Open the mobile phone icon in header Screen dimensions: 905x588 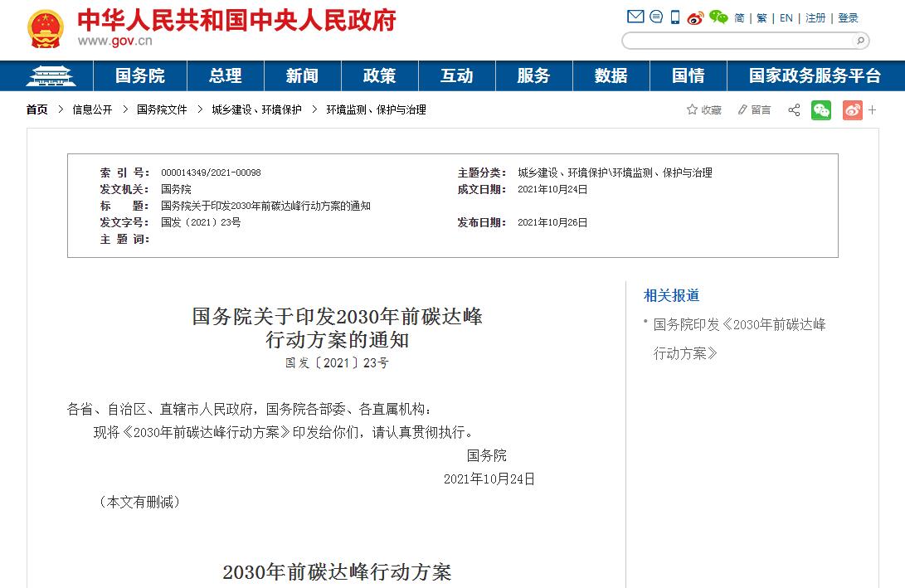click(675, 17)
